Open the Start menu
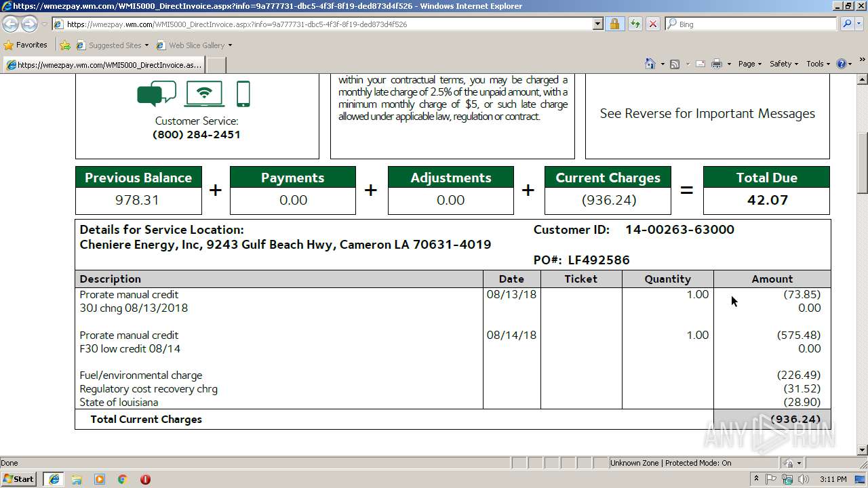This screenshot has height=488, width=868. (20, 479)
